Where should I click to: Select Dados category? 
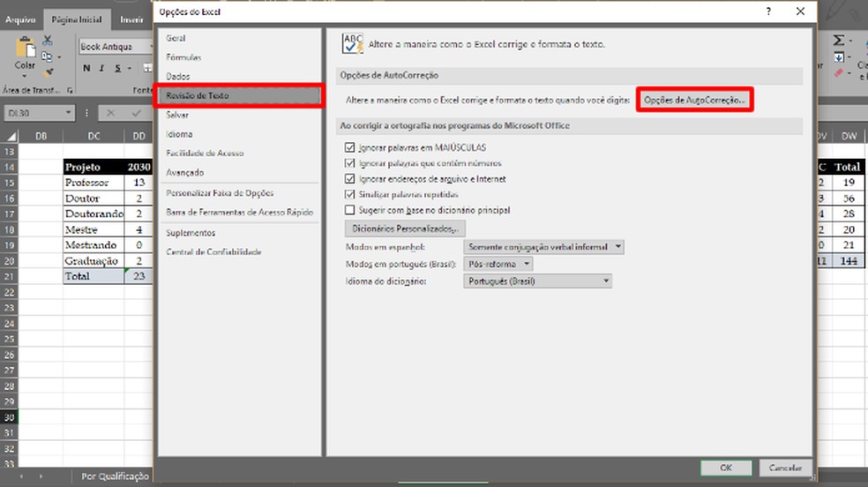coord(239,77)
